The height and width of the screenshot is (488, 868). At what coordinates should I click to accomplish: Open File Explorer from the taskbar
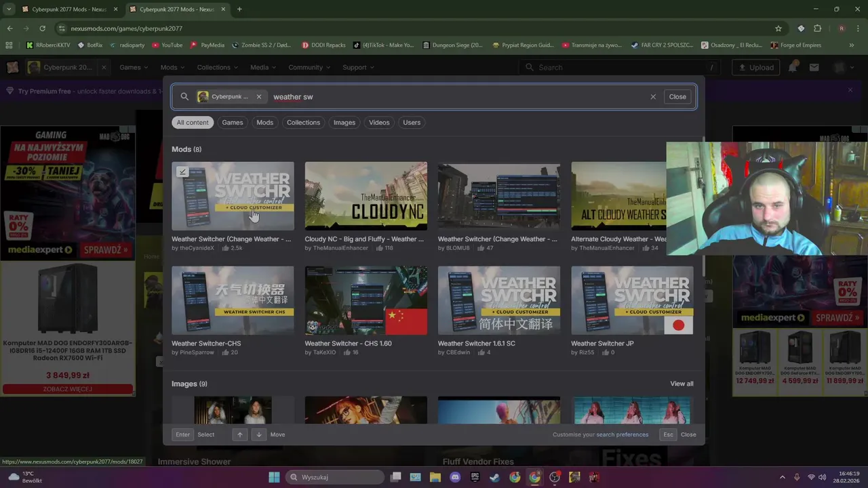pos(435,477)
